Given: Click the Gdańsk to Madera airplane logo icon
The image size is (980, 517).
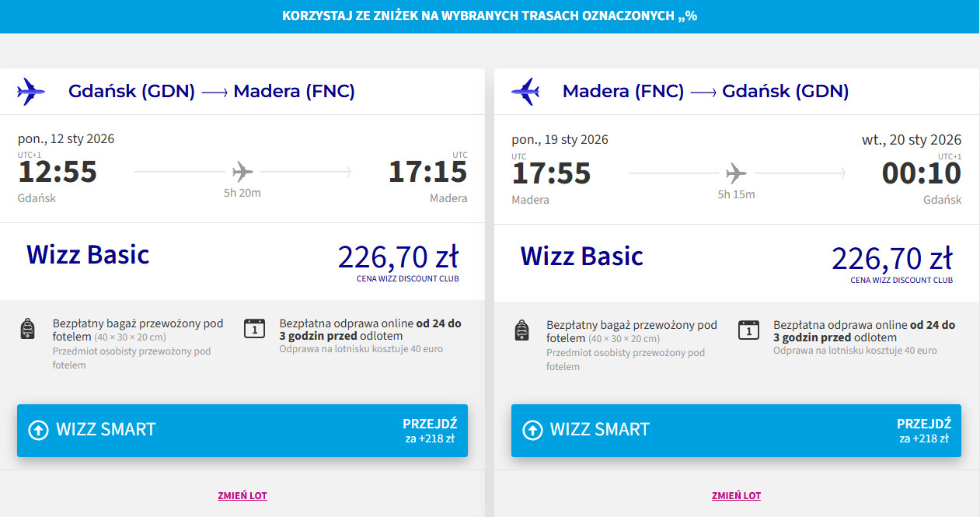Looking at the screenshot, I should [31, 92].
